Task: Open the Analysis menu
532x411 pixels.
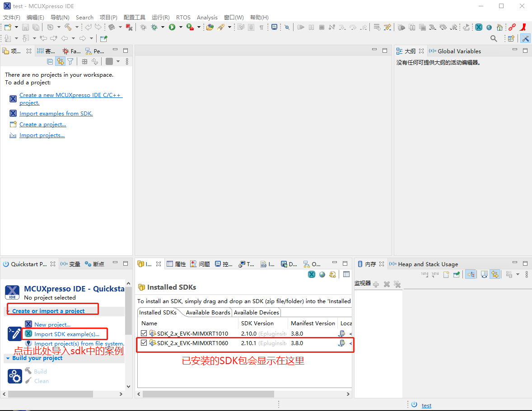Action: pos(207,17)
